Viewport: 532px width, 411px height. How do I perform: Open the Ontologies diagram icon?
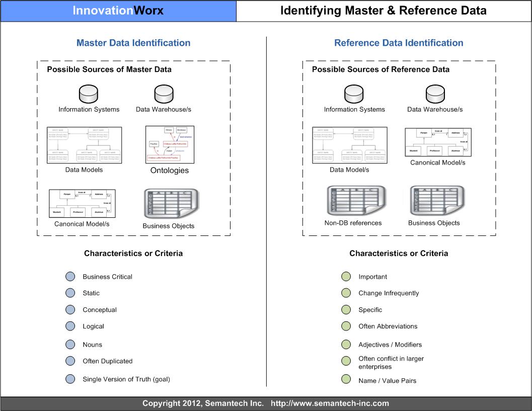coord(170,145)
